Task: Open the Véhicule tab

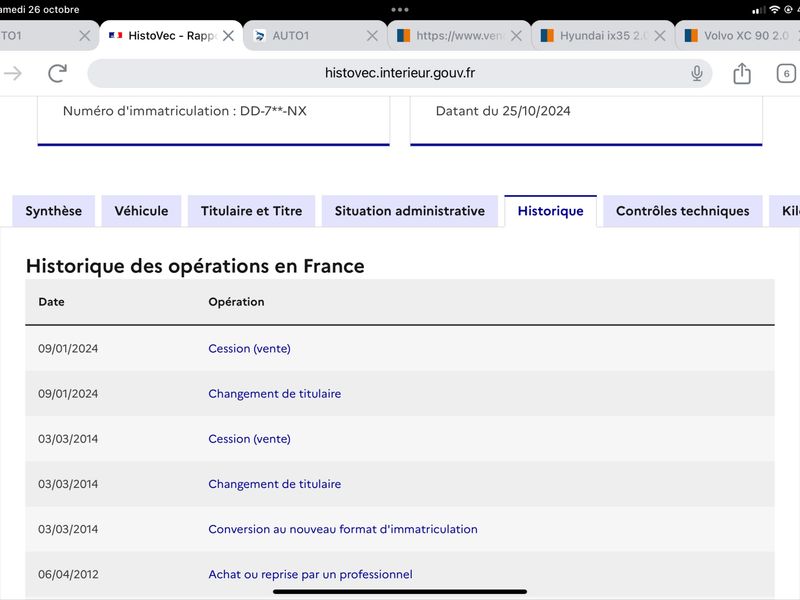Action: point(141,211)
